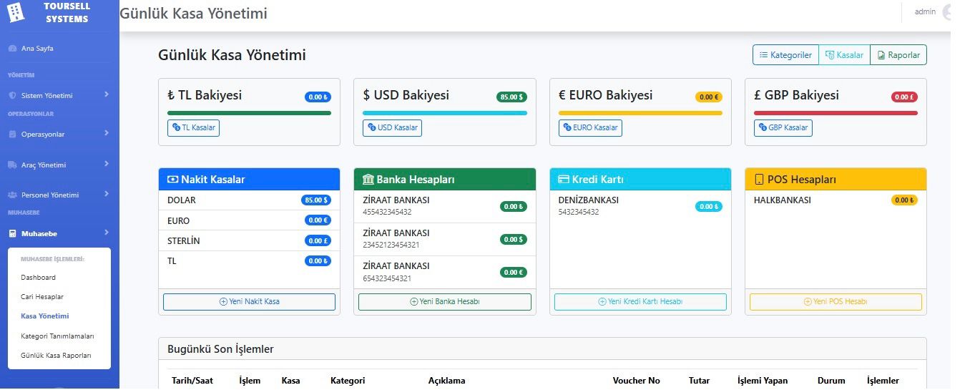This screenshot has width=980, height=390.
Task: Open the Raporlar button
Action: tap(898, 55)
